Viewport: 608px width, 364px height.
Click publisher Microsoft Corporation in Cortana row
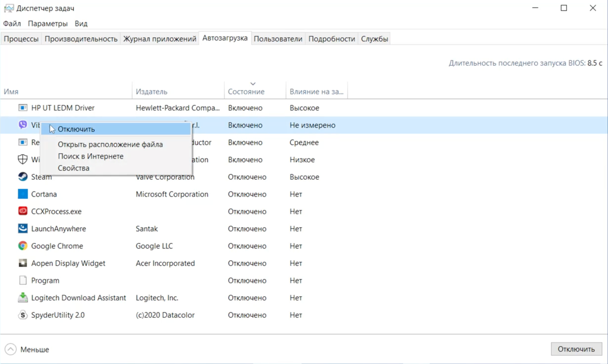tap(172, 194)
